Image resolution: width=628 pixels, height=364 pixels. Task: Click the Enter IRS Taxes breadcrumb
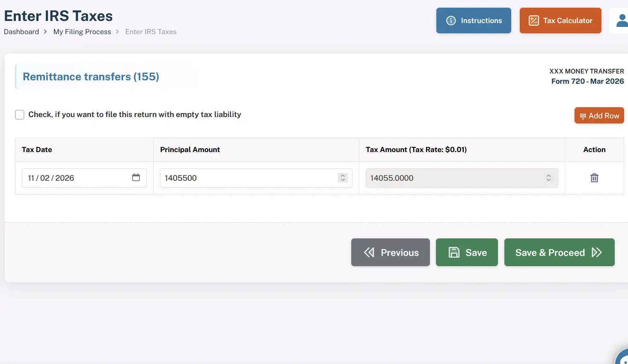(x=151, y=32)
